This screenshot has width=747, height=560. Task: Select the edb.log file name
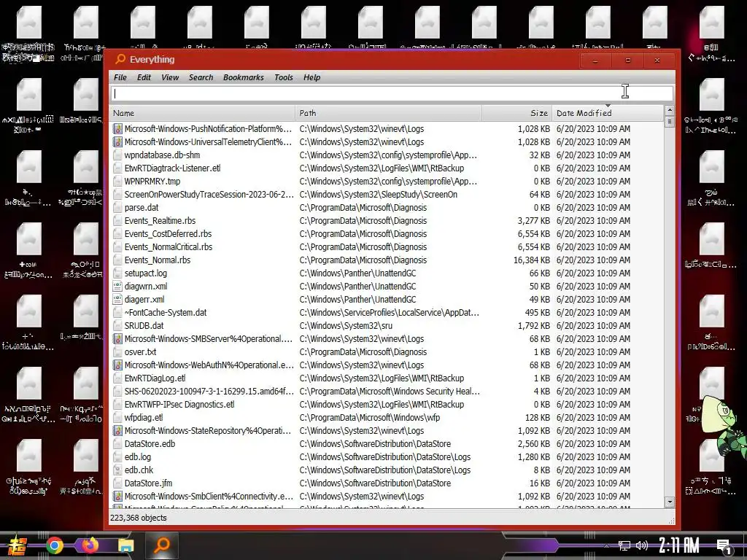[138, 456]
